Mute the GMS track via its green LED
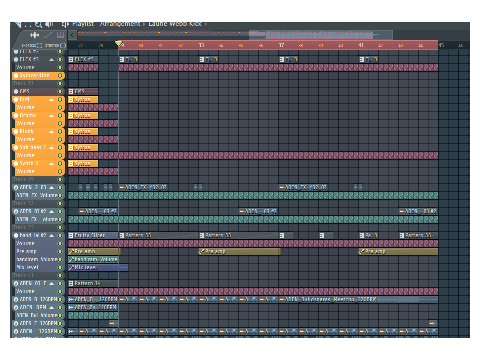 pyautogui.click(x=60, y=91)
